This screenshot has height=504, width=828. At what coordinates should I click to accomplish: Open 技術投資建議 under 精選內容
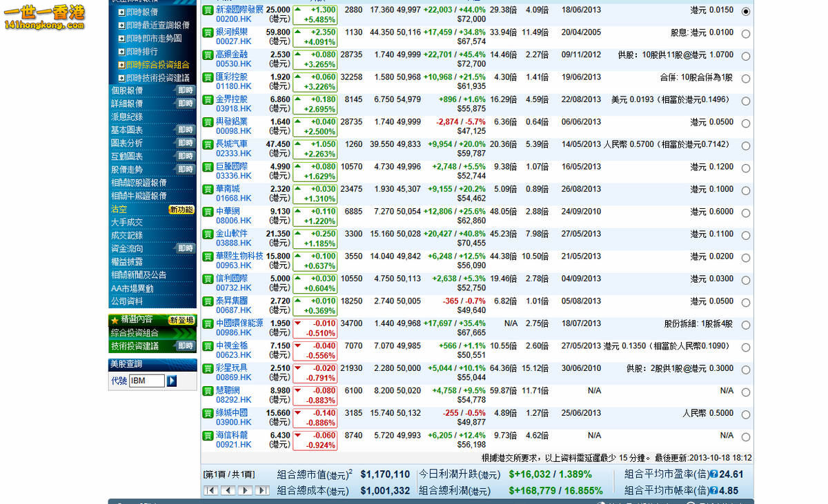(135, 346)
